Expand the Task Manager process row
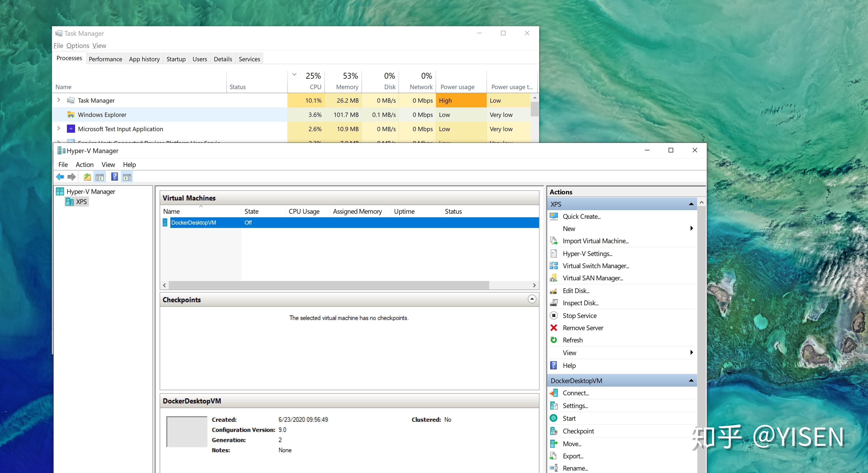This screenshot has width=868, height=473. coord(59,100)
